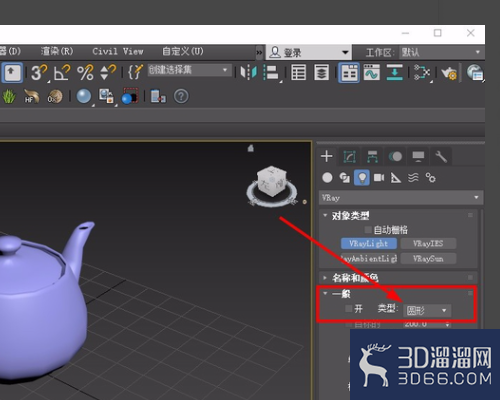
Task: Toggle the Scene Explorer icon
Action: (298, 72)
